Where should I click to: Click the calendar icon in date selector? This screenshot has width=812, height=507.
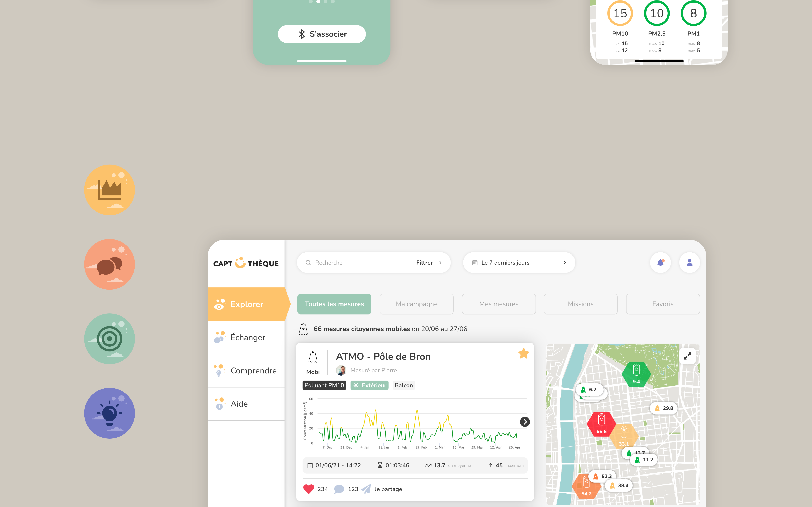[x=475, y=263]
